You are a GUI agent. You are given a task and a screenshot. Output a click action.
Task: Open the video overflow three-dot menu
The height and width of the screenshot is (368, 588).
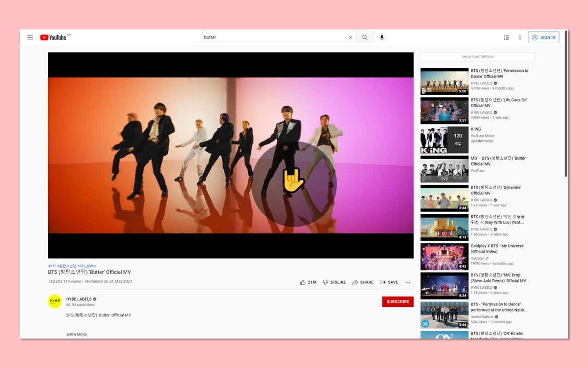[x=408, y=282]
